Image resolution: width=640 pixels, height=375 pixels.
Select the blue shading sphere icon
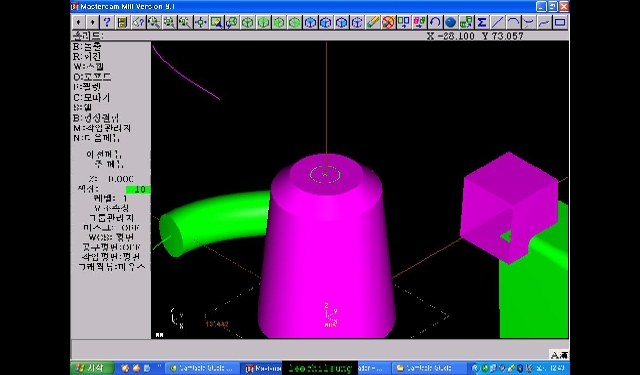coord(451,22)
